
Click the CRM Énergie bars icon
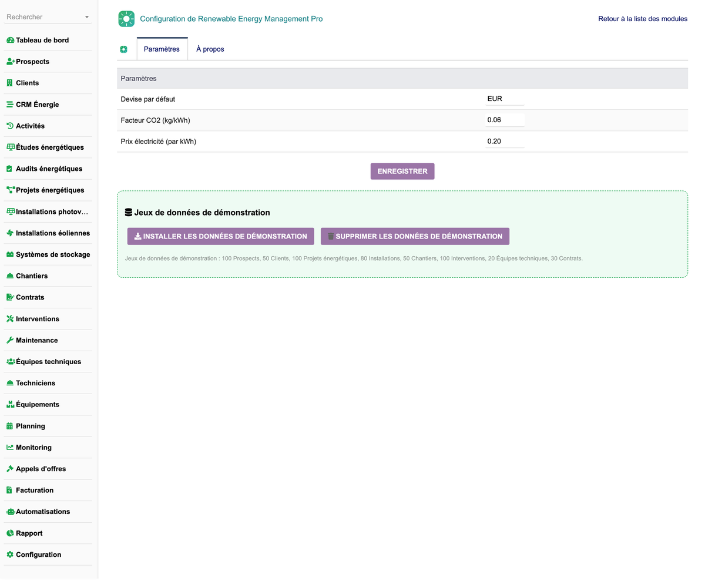tap(10, 105)
